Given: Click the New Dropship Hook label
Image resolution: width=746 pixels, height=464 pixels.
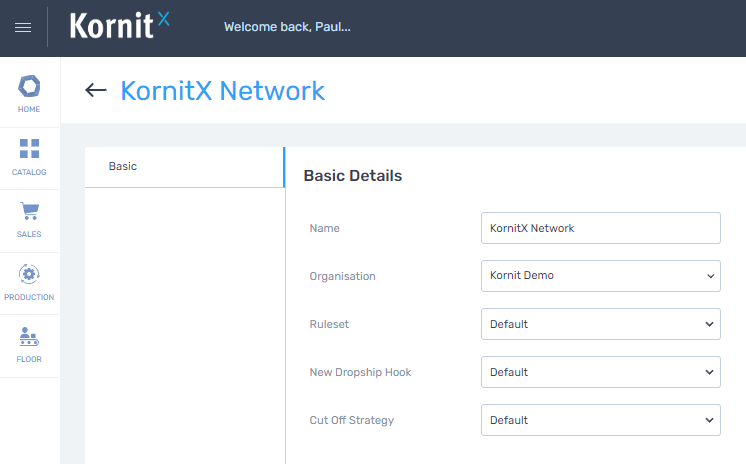Looking at the screenshot, I should pos(360,373).
